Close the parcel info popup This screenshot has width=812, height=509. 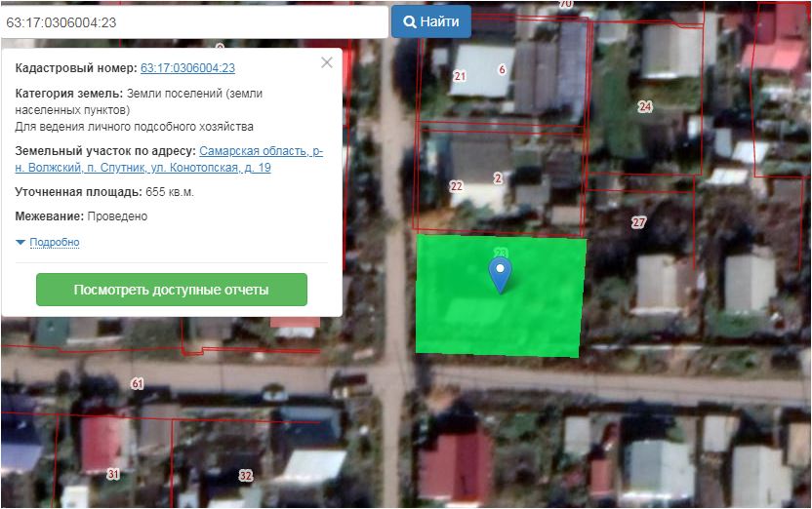pyautogui.click(x=327, y=62)
